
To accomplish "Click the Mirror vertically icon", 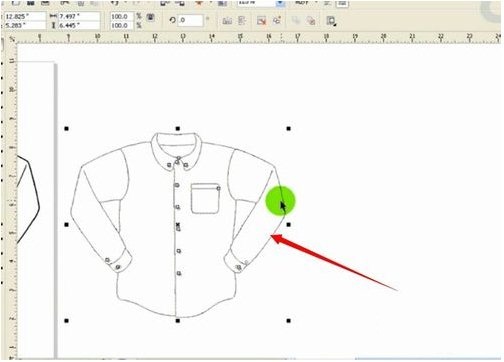I will point(242,21).
